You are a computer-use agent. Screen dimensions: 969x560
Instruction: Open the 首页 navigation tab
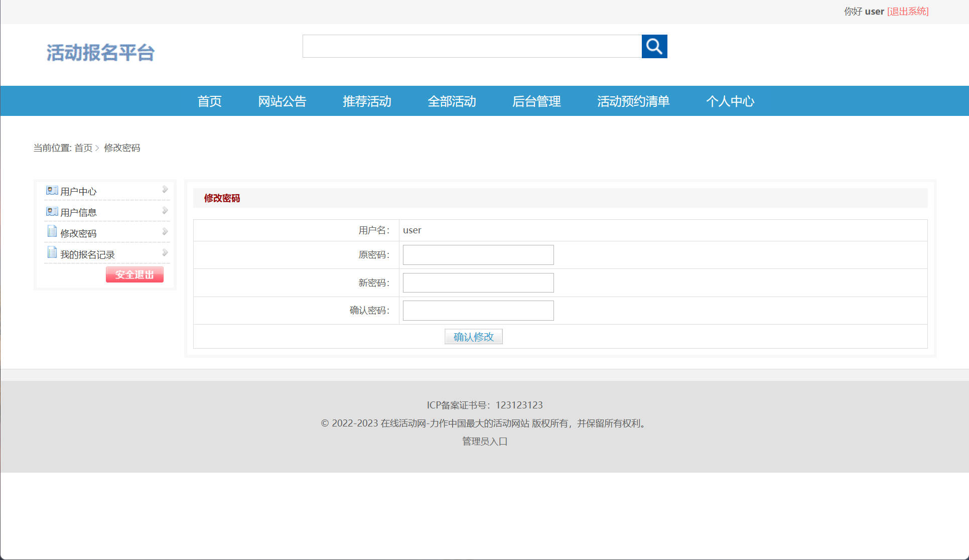coord(210,101)
